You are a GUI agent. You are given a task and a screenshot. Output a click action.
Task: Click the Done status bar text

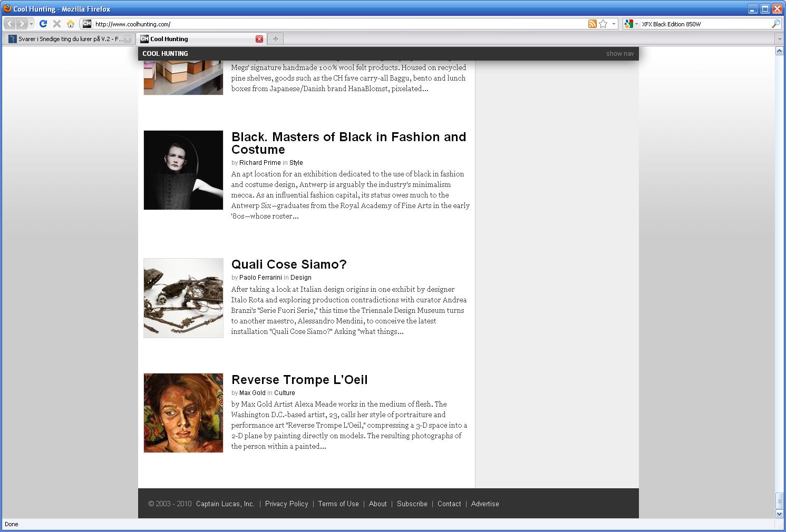pyautogui.click(x=12, y=524)
